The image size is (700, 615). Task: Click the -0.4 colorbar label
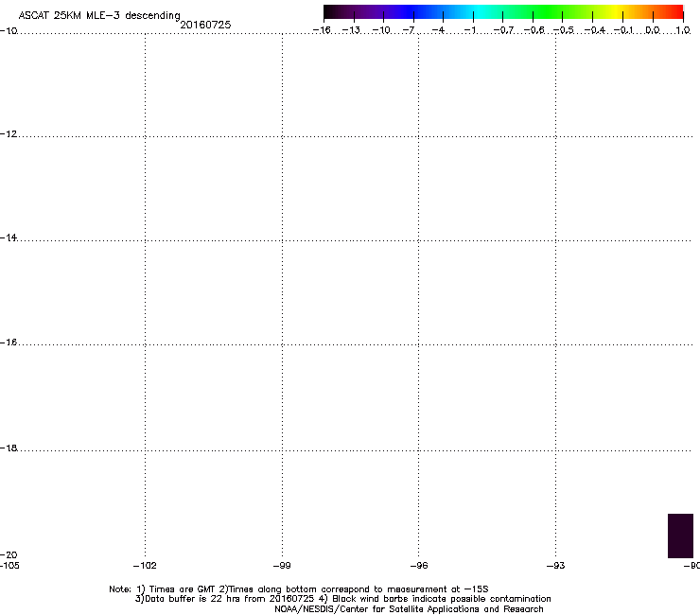595,30
